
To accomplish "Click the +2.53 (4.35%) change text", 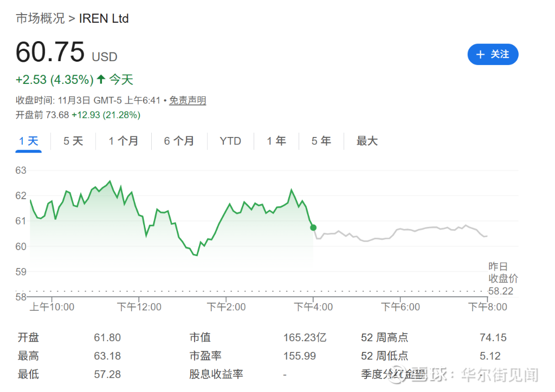I will tap(55, 80).
